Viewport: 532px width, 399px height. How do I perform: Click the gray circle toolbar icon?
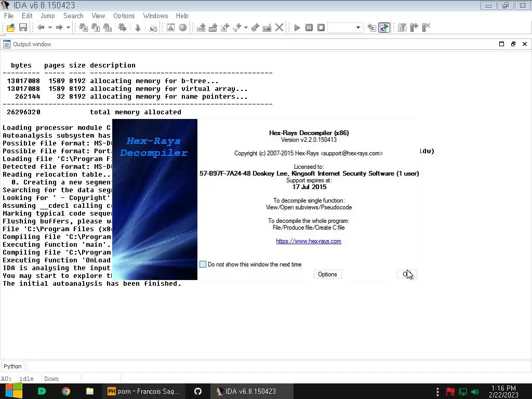[x=183, y=28]
